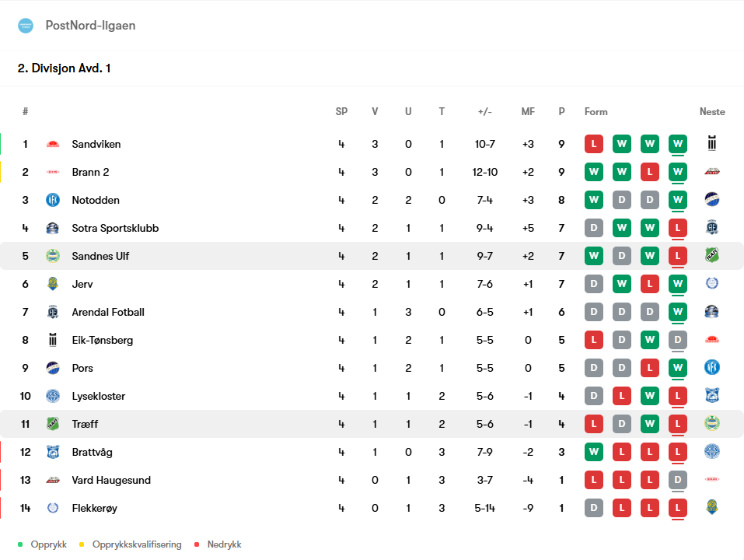Click the Træff green crest in table row

(x=53, y=424)
